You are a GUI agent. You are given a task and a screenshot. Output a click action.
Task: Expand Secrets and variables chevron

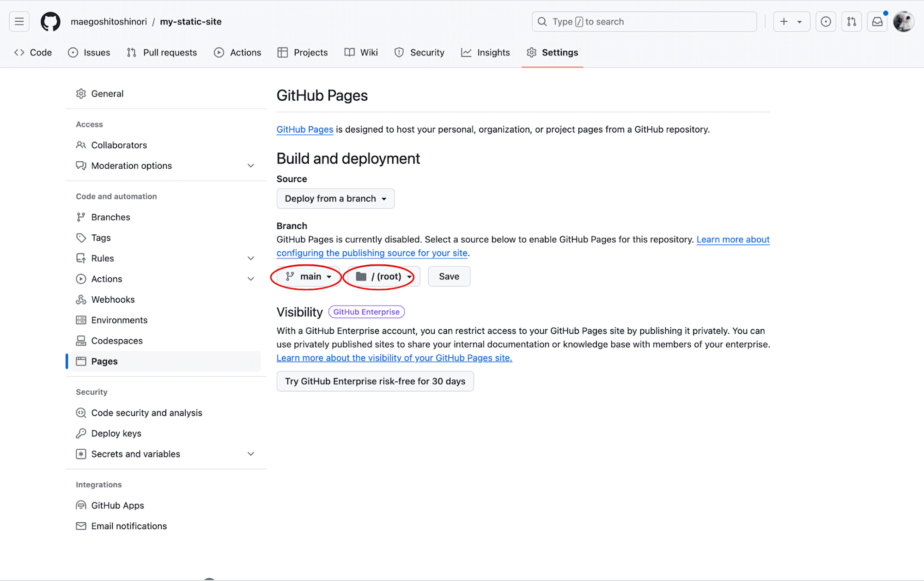coord(251,454)
